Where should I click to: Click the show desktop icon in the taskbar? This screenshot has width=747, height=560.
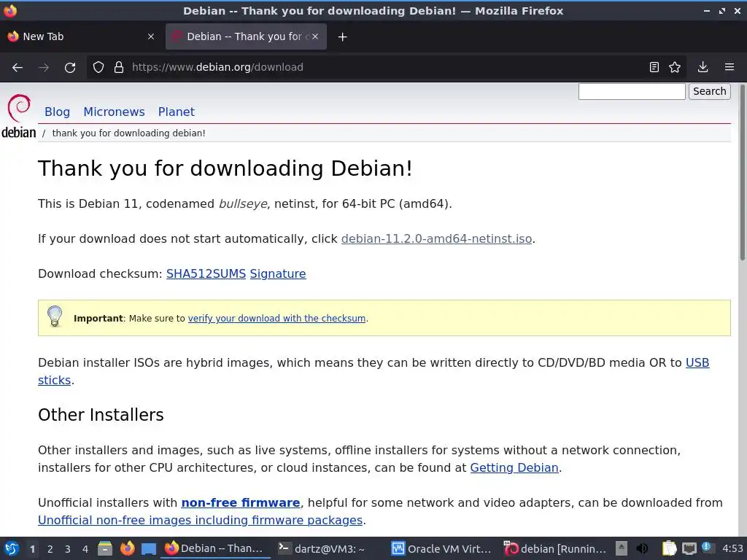(x=149, y=549)
